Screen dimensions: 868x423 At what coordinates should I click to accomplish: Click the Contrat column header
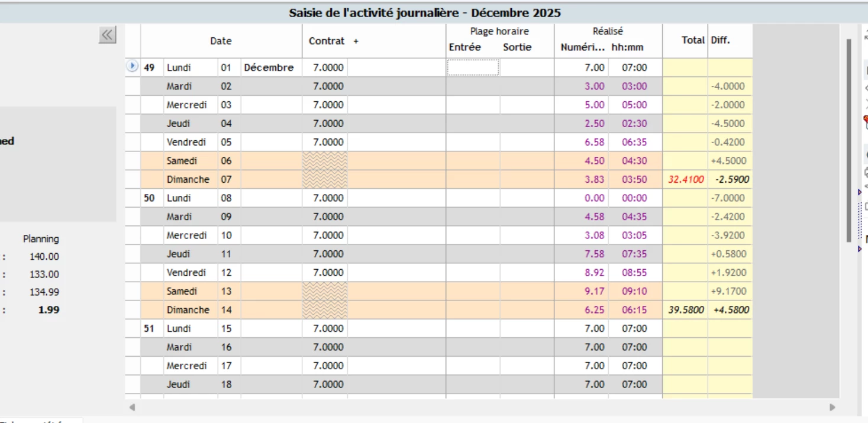click(x=326, y=41)
